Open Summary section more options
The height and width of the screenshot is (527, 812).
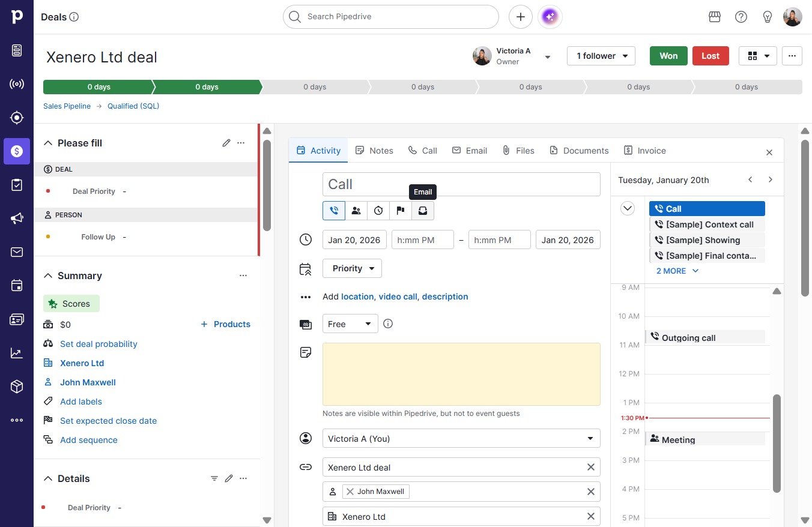243,276
